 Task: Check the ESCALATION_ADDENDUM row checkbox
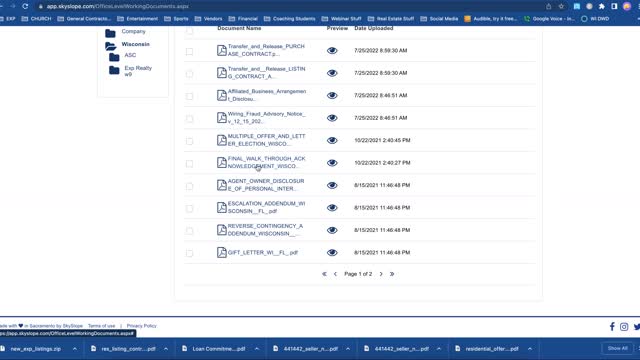[x=189, y=209]
